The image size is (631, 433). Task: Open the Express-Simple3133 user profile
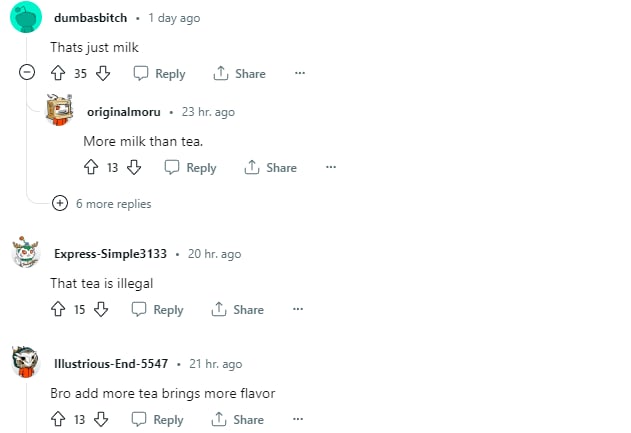(x=110, y=254)
